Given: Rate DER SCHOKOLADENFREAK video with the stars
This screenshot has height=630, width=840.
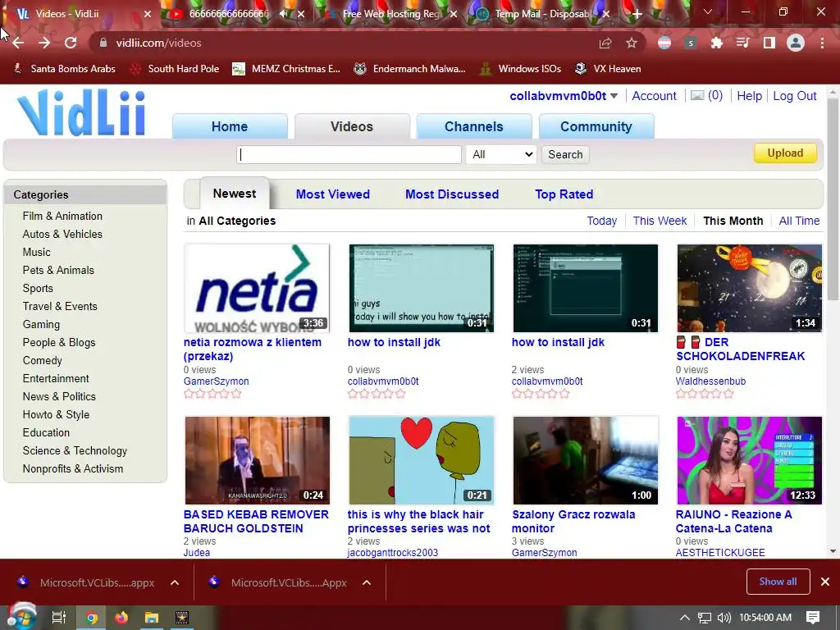Looking at the screenshot, I should point(705,394).
